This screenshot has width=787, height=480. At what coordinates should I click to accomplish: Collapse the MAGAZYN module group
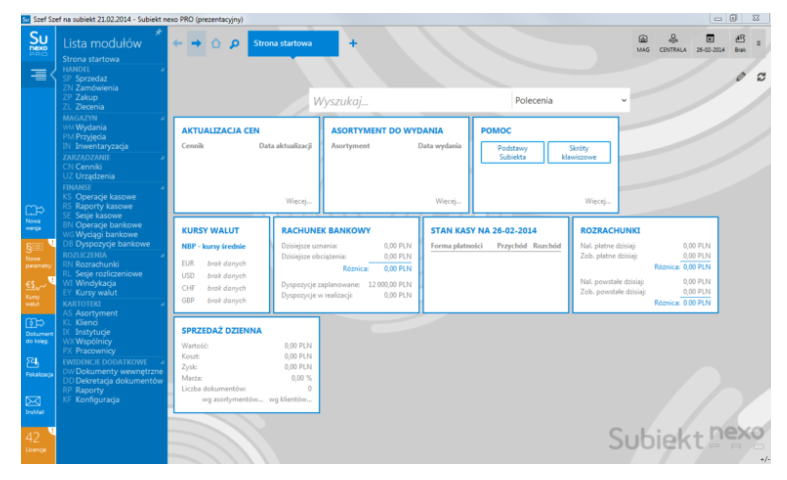pyautogui.click(x=162, y=118)
